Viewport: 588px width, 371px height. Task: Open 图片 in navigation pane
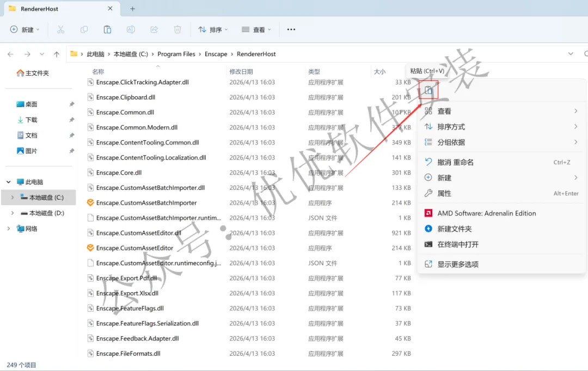[x=27, y=151]
